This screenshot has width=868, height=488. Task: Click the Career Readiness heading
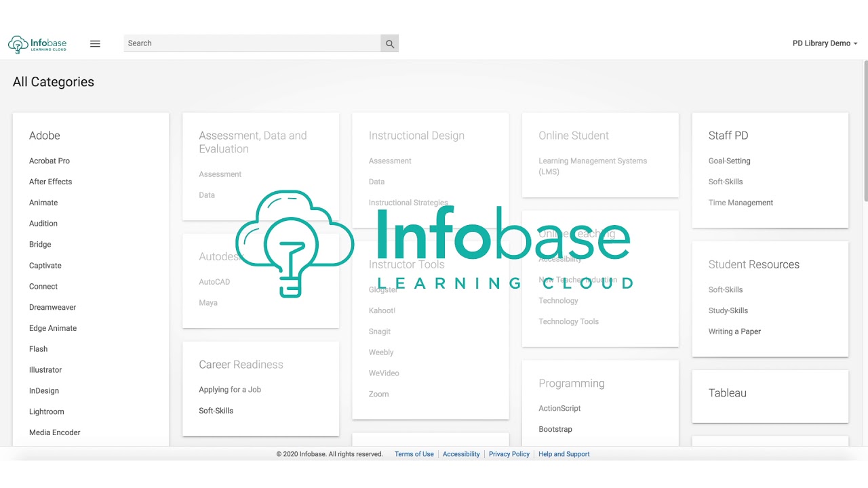pos(241,365)
